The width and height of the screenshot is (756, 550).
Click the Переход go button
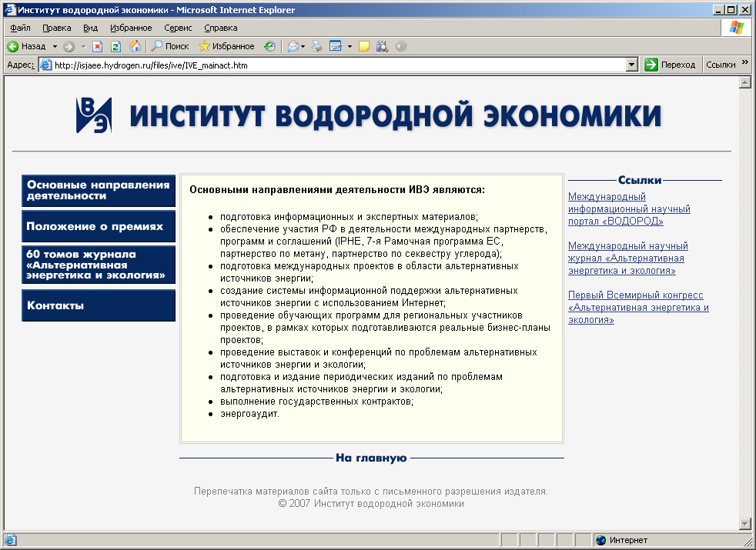coord(670,65)
